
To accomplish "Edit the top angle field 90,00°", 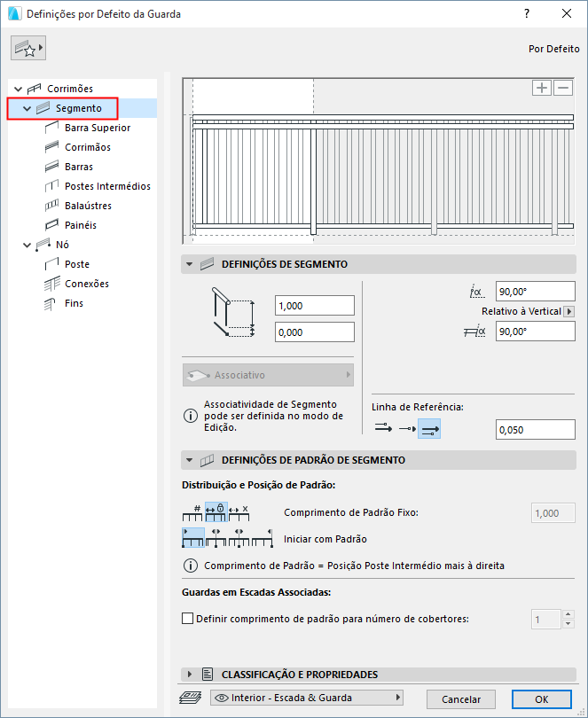I will [x=536, y=292].
